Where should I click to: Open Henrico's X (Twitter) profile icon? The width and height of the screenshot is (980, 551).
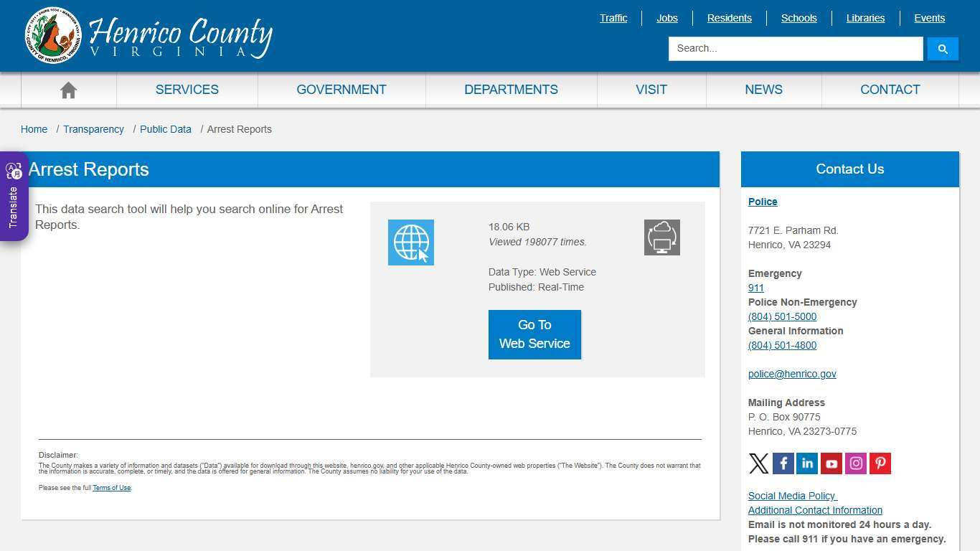point(758,463)
